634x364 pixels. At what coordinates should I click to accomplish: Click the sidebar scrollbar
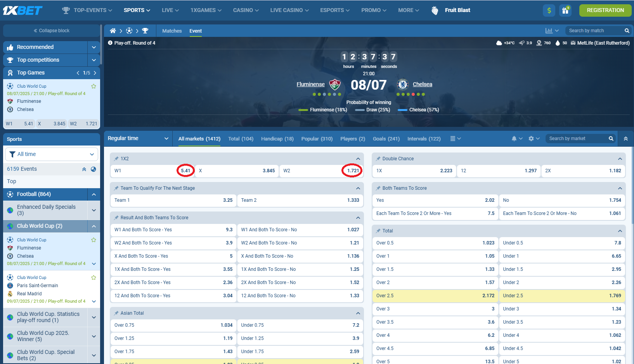pos(101,45)
